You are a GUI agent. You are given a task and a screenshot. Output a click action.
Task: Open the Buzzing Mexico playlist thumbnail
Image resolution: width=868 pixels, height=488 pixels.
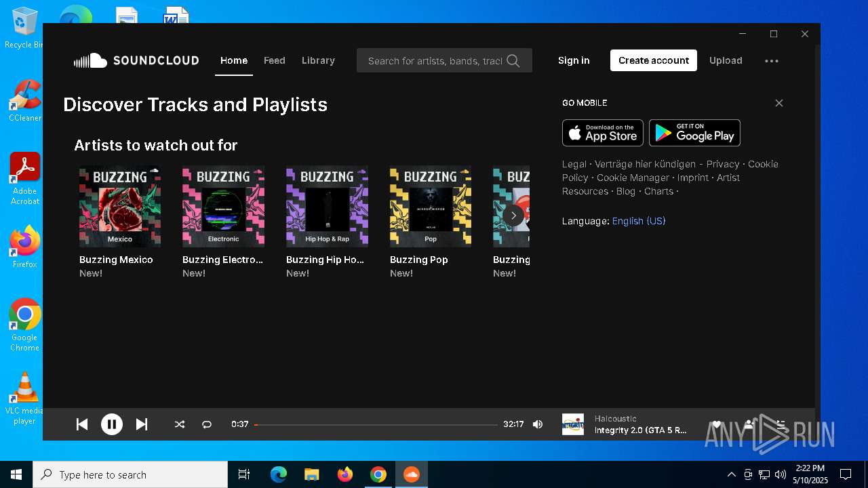point(120,207)
